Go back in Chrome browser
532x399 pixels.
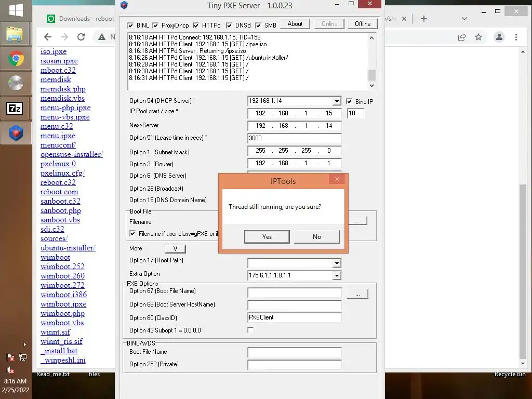pos(48,37)
